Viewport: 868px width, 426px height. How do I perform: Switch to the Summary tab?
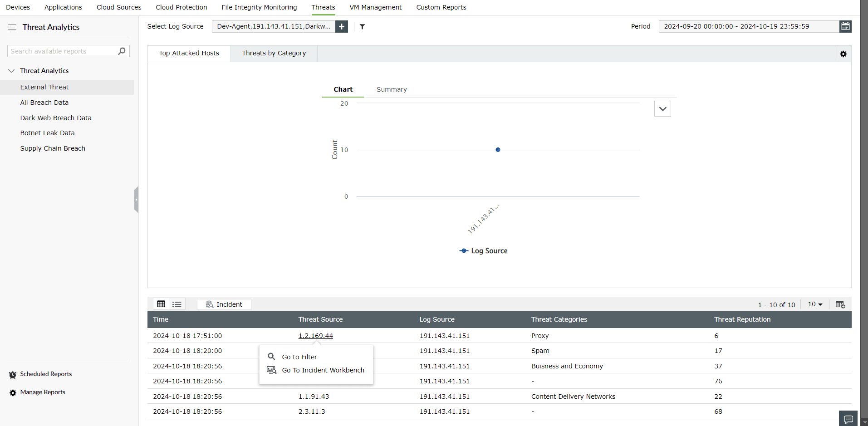pyautogui.click(x=392, y=89)
